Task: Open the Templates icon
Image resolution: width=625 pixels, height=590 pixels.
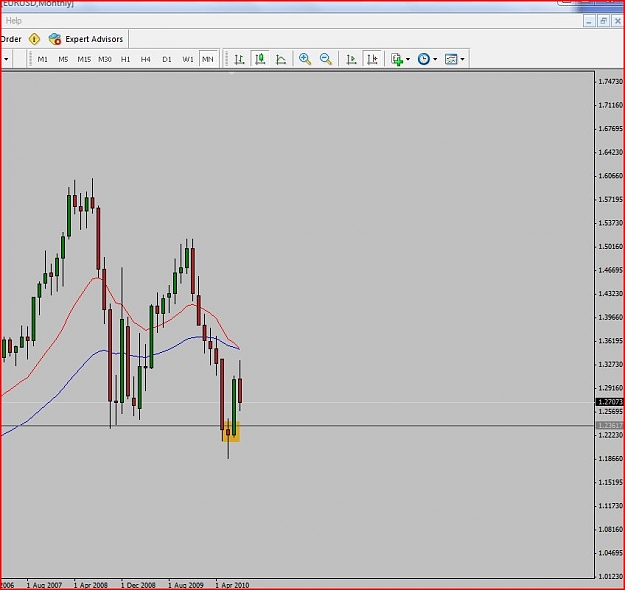Action: coord(451,59)
